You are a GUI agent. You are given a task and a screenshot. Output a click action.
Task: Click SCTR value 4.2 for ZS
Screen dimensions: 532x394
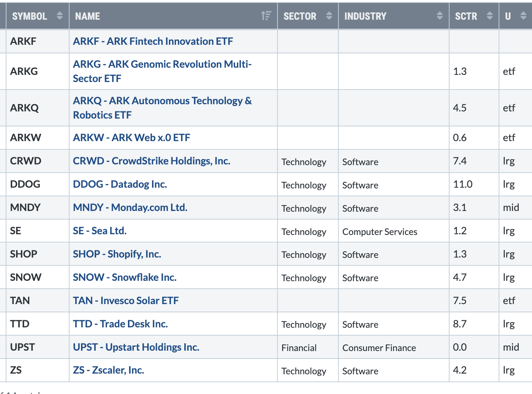point(460,370)
